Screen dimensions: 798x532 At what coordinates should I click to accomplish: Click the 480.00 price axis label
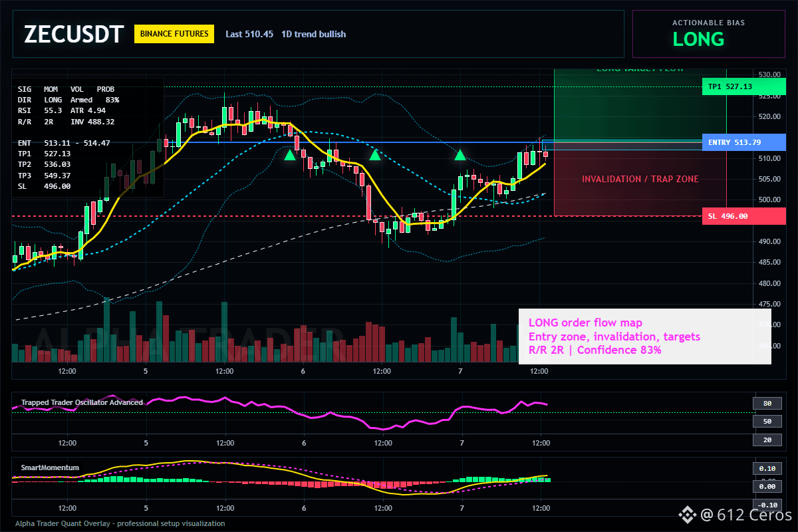769,283
